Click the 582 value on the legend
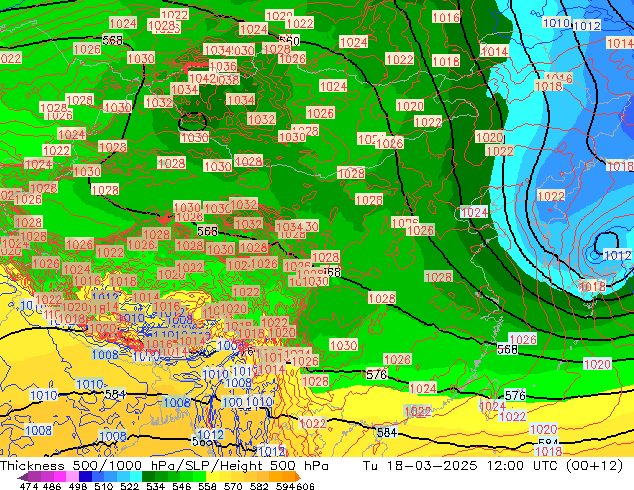 coord(259,486)
